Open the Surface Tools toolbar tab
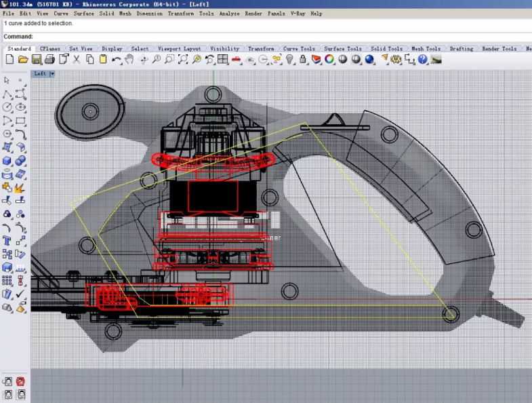Image resolution: width=532 pixels, height=403 pixels. (342, 49)
